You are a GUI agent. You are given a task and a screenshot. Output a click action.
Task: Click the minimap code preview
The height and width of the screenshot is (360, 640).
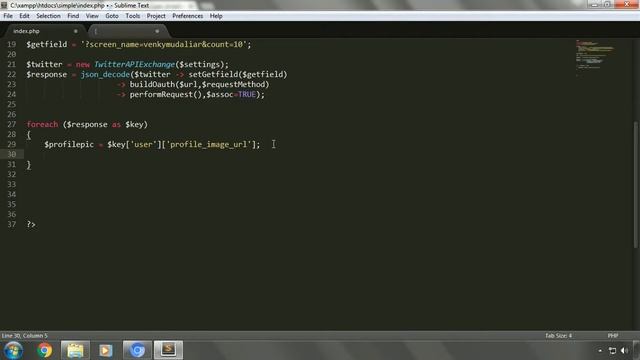point(595,57)
